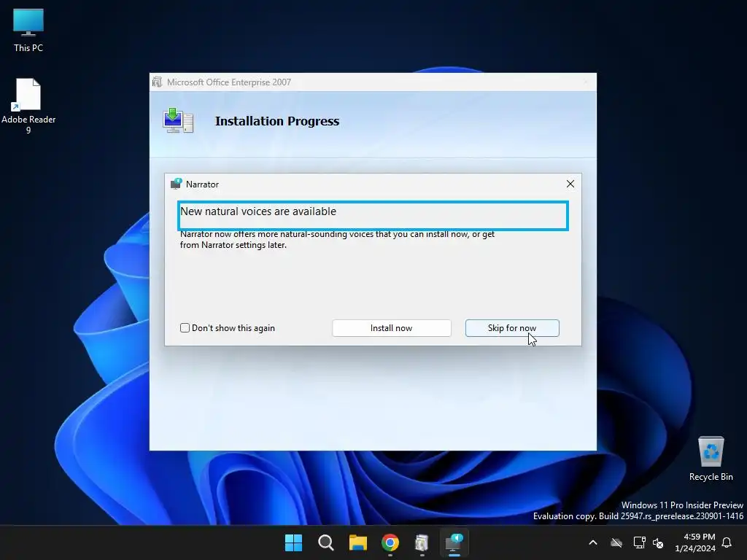The height and width of the screenshot is (560, 747).
Task: Open the Recycle Bin desktop icon
Action: [x=711, y=459]
